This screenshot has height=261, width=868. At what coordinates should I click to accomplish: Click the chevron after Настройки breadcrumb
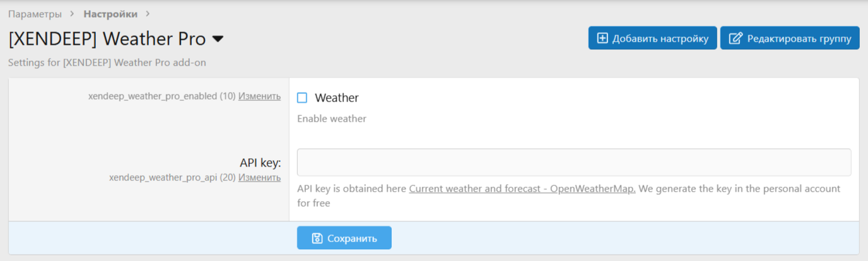148,14
